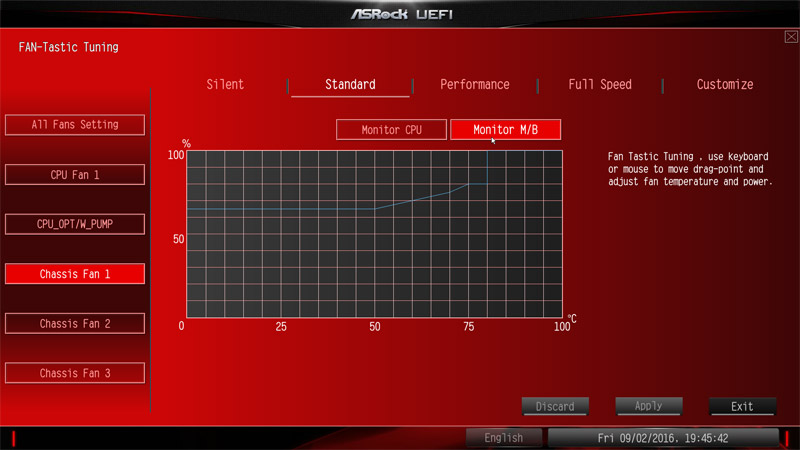
Task: Switch to the Full Speed tab
Action: pos(600,84)
